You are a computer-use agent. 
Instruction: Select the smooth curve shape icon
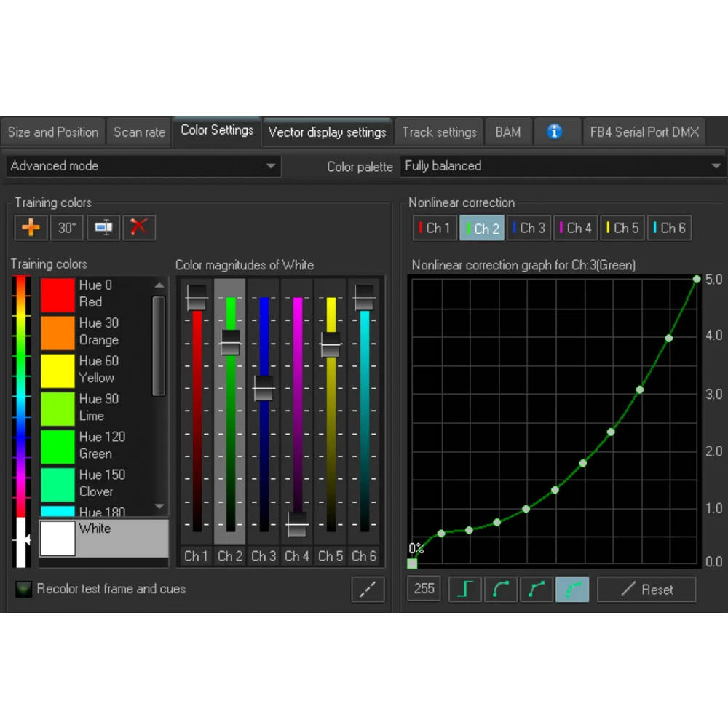(x=501, y=589)
